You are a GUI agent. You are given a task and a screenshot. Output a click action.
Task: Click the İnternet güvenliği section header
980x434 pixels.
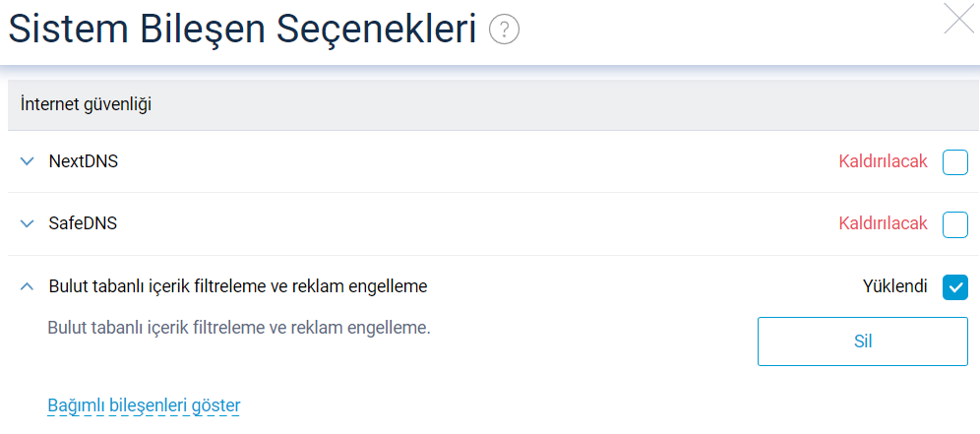86,103
